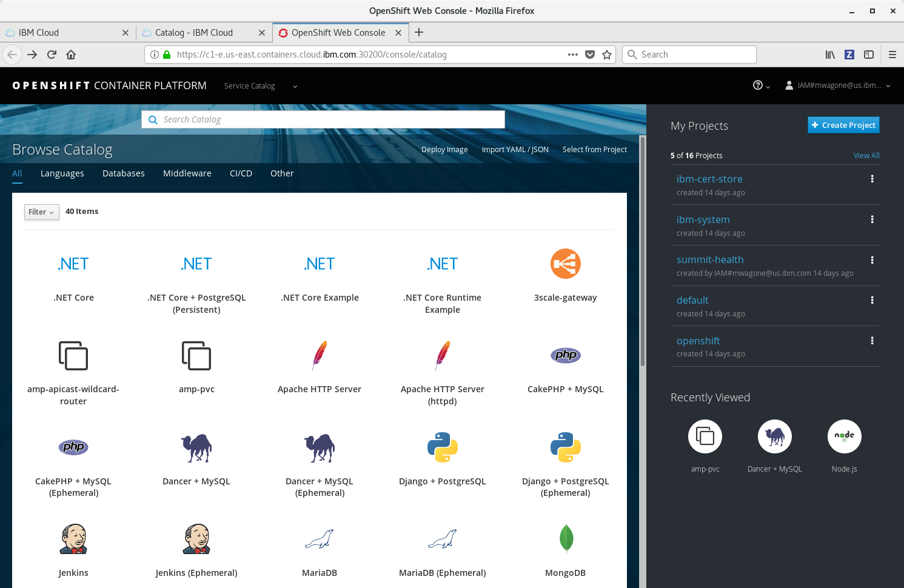
Task: Select the Apache HTTP Server feather icon
Action: 320,355
